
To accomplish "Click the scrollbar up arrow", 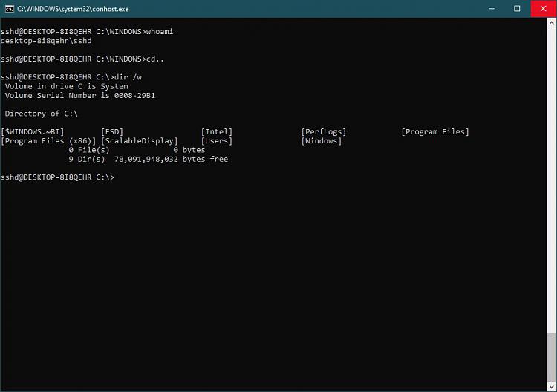I will (551, 22).
